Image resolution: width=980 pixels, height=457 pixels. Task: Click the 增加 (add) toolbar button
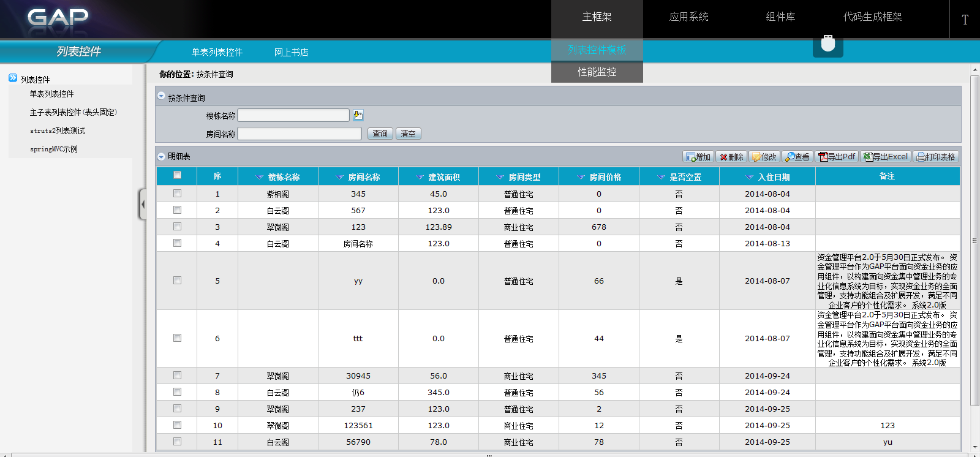coord(698,157)
